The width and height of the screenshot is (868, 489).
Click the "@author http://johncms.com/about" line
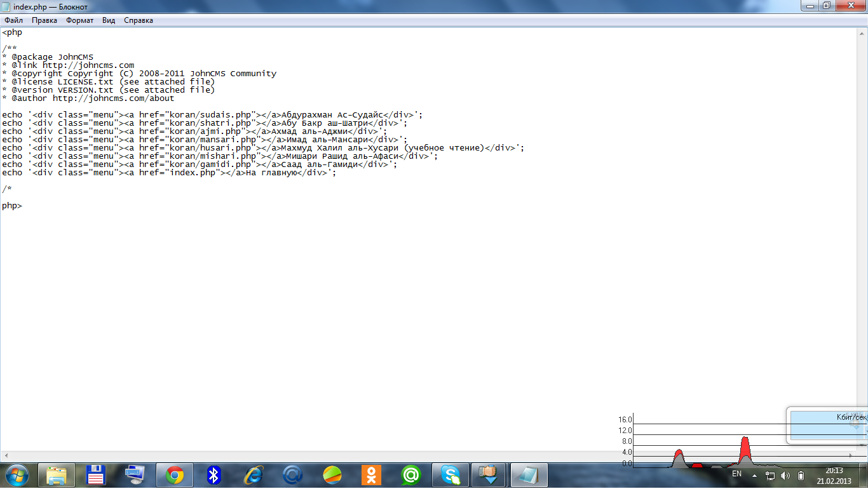(88, 98)
